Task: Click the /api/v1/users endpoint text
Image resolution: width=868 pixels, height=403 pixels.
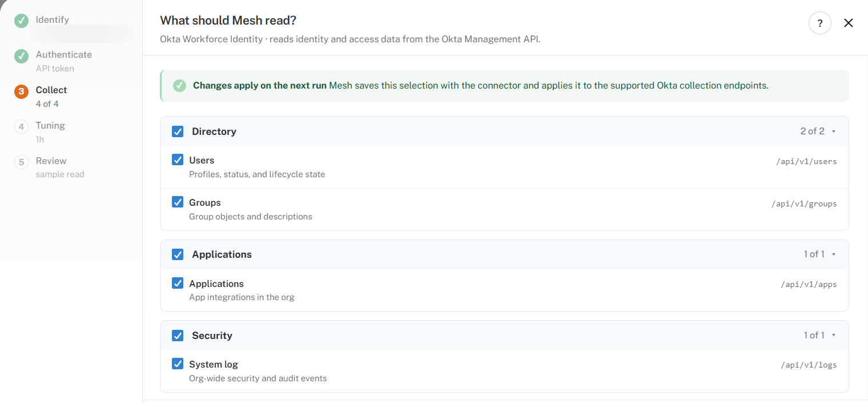Action: pos(806,161)
